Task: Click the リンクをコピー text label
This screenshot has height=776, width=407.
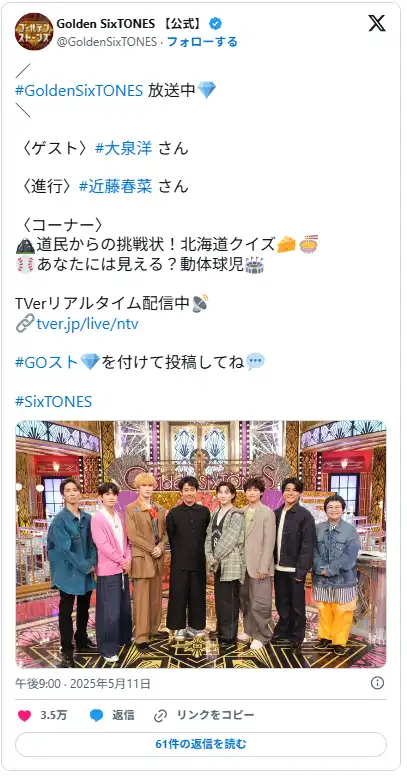Action: tap(215, 715)
